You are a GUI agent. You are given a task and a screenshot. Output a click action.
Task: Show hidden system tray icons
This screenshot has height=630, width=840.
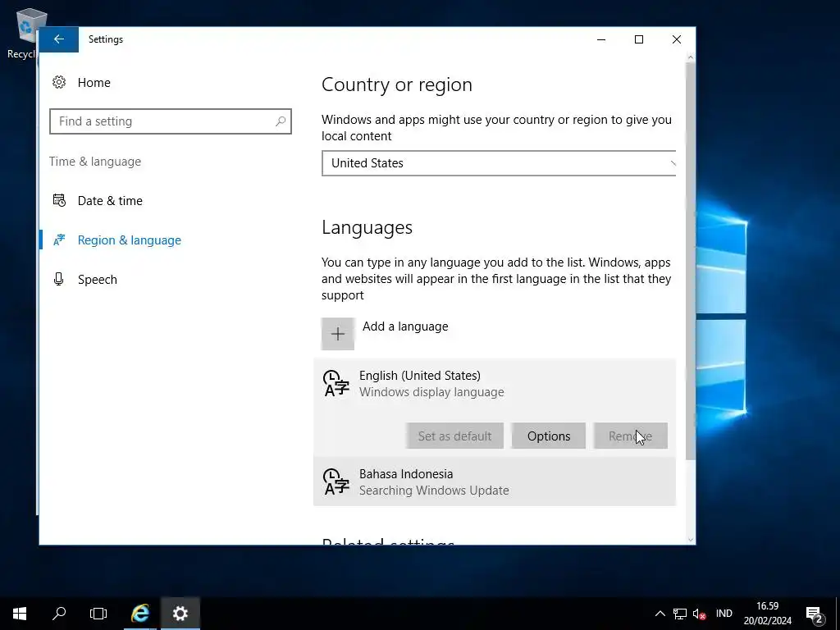pos(660,614)
